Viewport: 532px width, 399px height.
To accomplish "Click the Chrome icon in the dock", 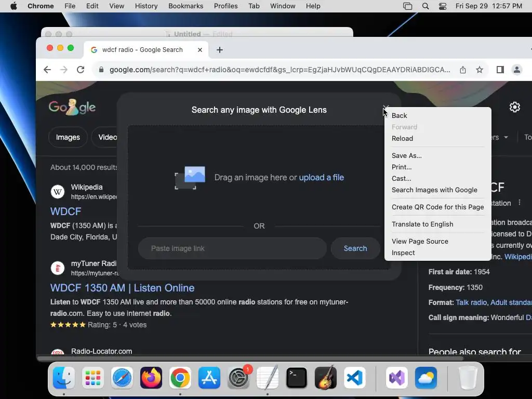I will 180,378.
